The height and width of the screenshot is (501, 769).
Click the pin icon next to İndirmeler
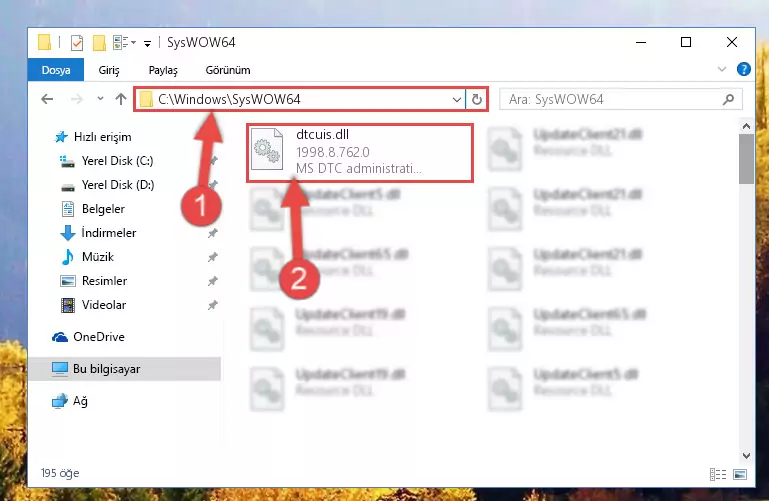212,233
